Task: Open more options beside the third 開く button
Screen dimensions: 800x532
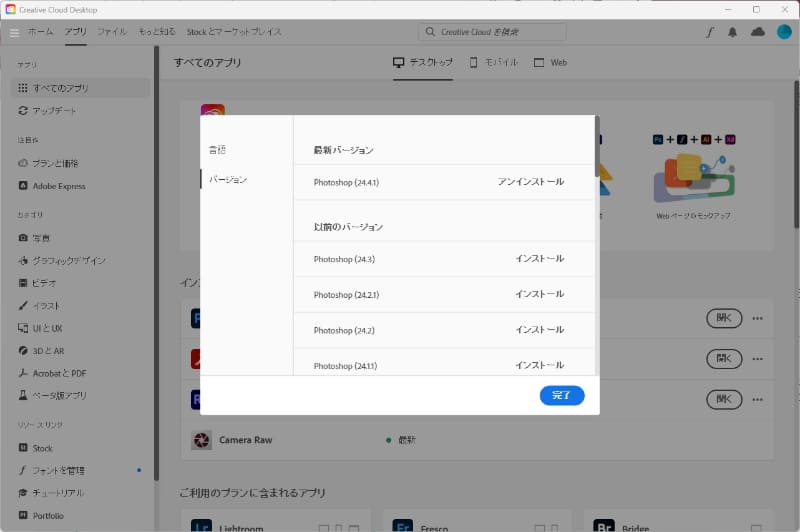Action: 758,399
